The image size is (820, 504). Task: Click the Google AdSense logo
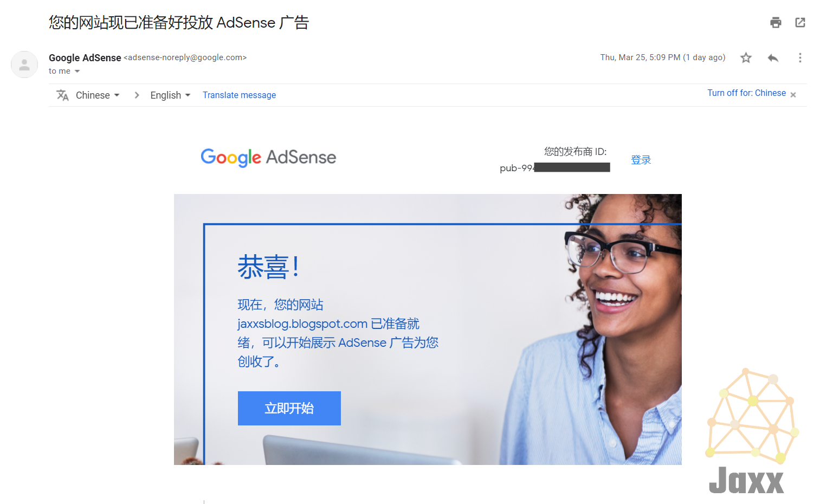(x=268, y=158)
